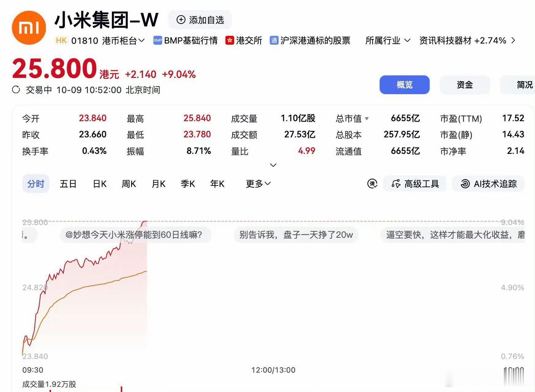This screenshot has height=392, width=535.
Task: Open AI技术追踪 tracking
Action: click(x=488, y=184)
